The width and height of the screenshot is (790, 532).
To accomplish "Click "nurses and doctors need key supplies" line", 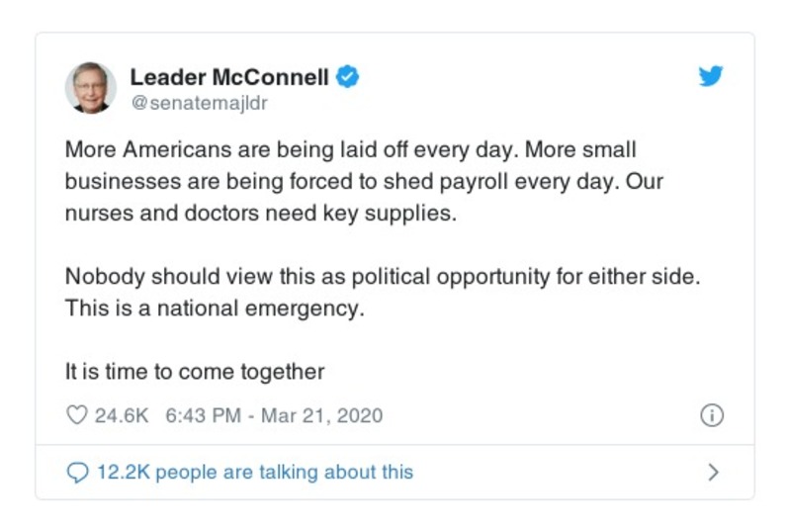I will (x=261, y=214).
